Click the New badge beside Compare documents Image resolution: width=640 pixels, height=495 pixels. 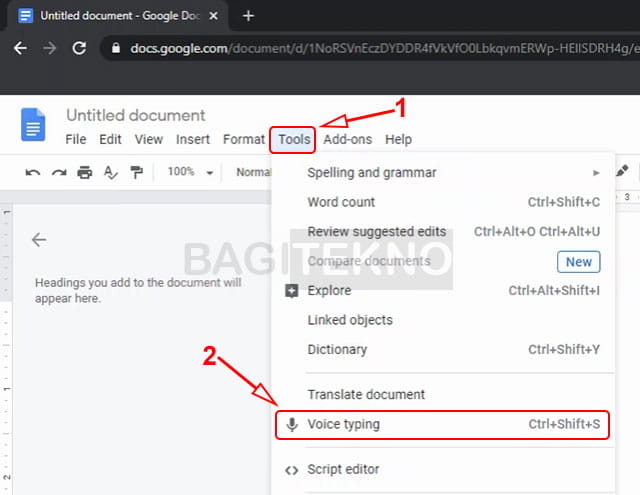(x=578, y=262)
